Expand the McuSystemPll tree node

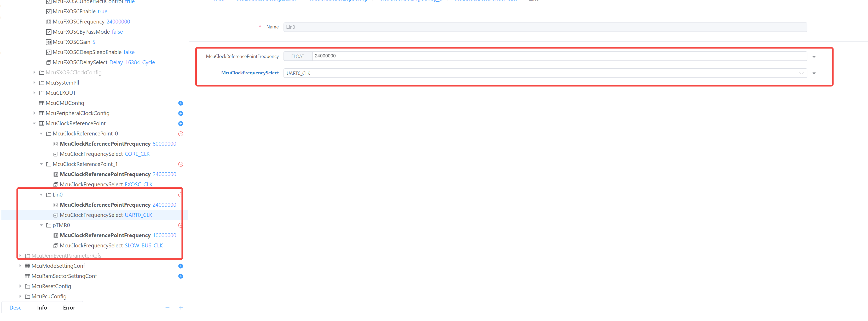[x=34, y=82]
